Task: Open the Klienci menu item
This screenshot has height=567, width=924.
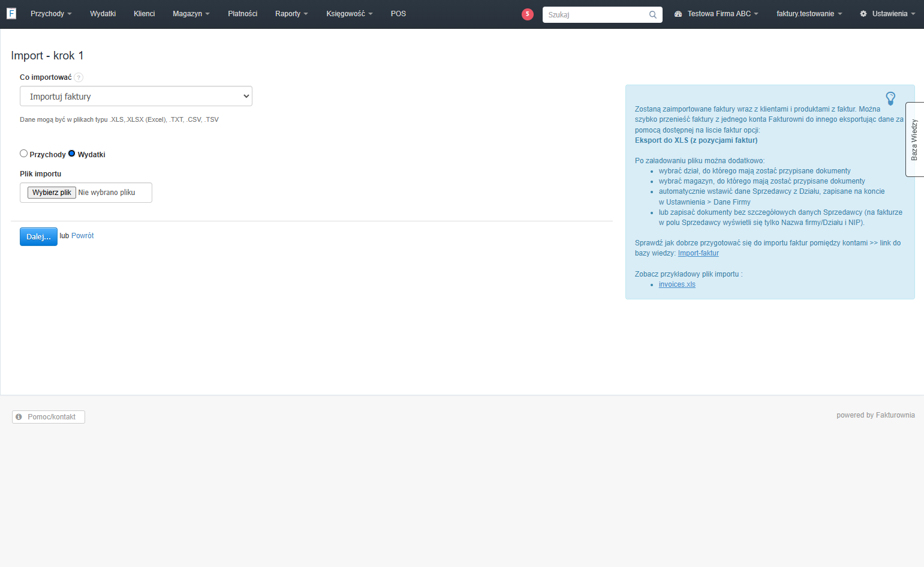Action: pos(145,14)
